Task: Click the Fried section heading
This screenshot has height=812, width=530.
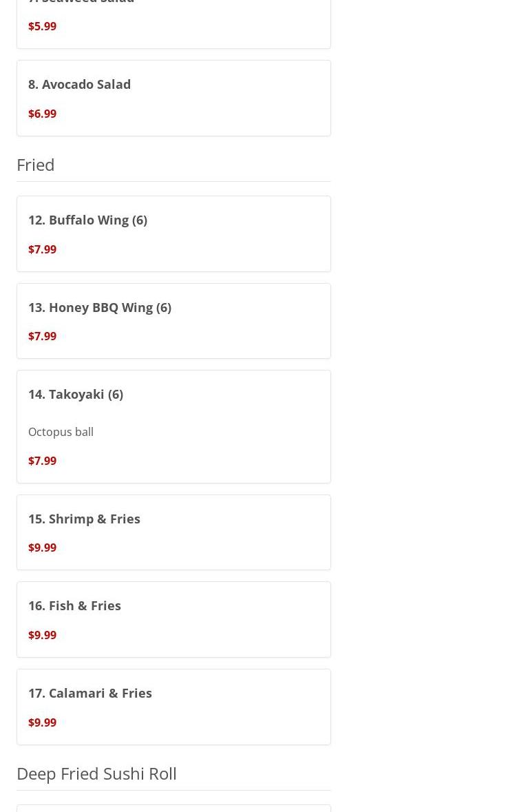Action: tap(36, 165)
